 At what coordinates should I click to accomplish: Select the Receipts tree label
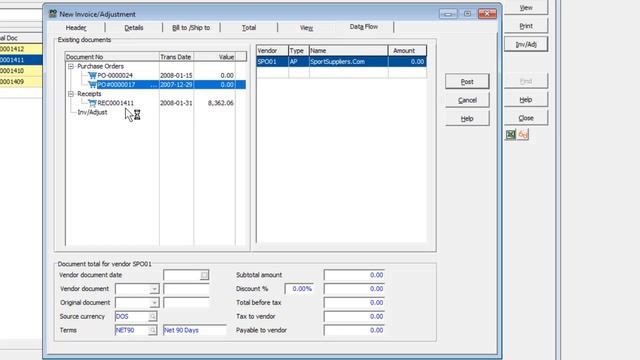click(x=89, y=94)
